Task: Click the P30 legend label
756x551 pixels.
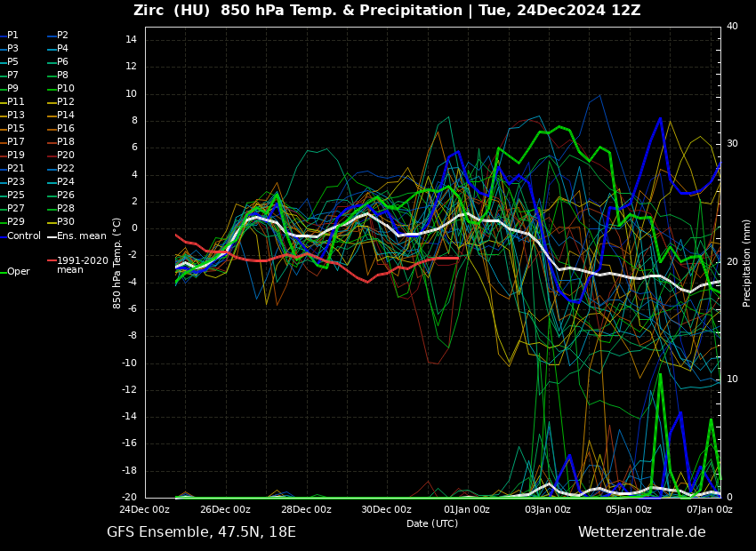Action: pos(66,222)
